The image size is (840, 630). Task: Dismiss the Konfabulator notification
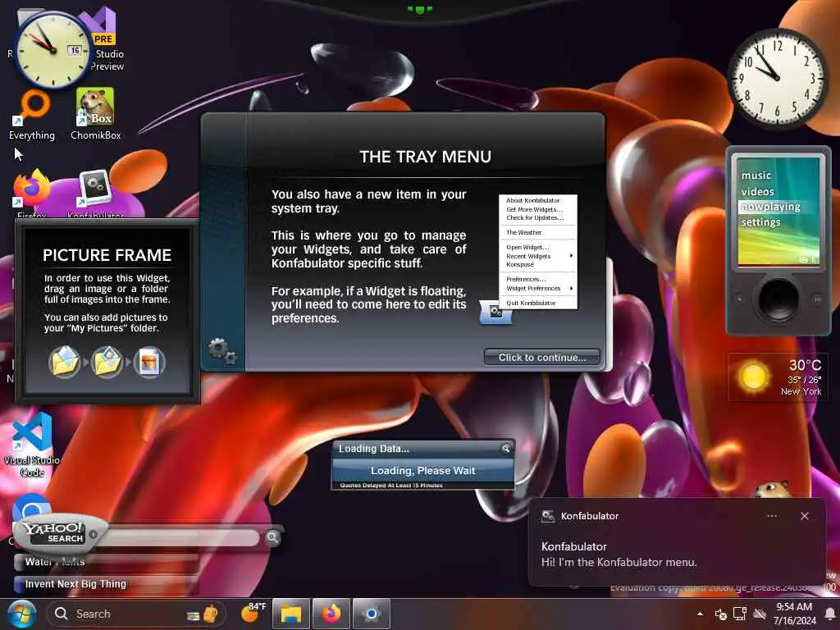pyautogui.click(x=804, y=516)
